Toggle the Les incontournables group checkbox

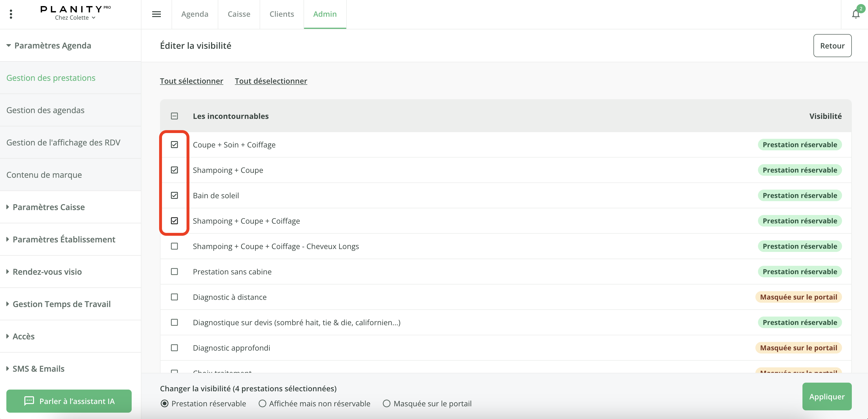[x=174, y=116]
